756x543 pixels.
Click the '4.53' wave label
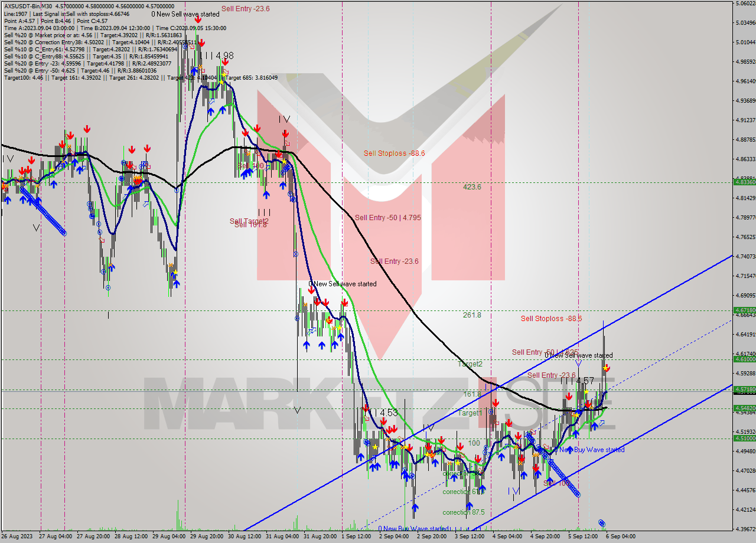coord(389,413)
